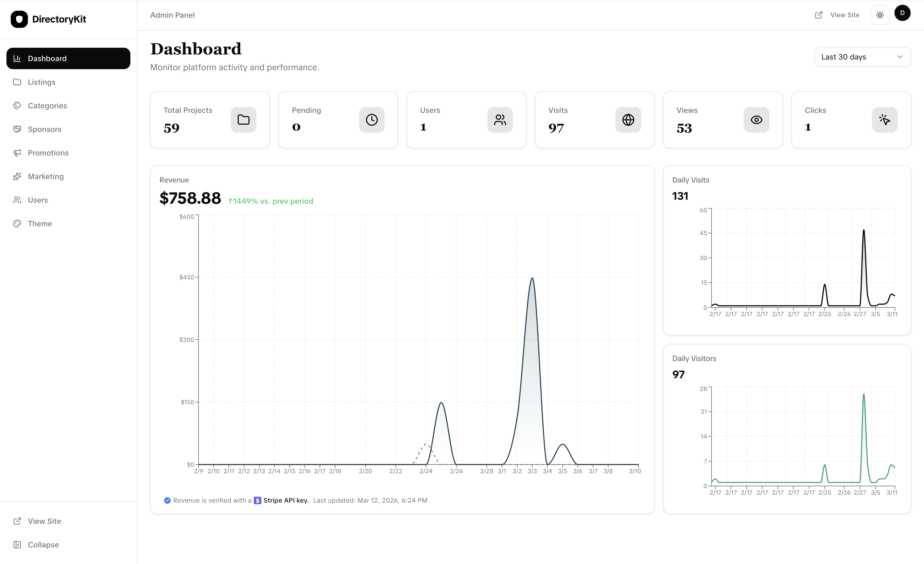
Task: Click the cursor icon in Clicks card
Action: 884,120
